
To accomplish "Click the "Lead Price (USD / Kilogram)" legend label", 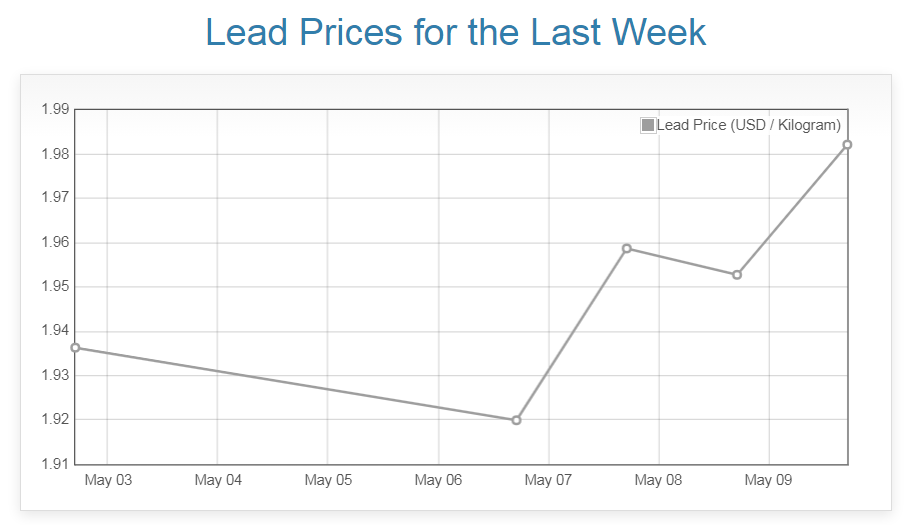I will click(749, 125).
